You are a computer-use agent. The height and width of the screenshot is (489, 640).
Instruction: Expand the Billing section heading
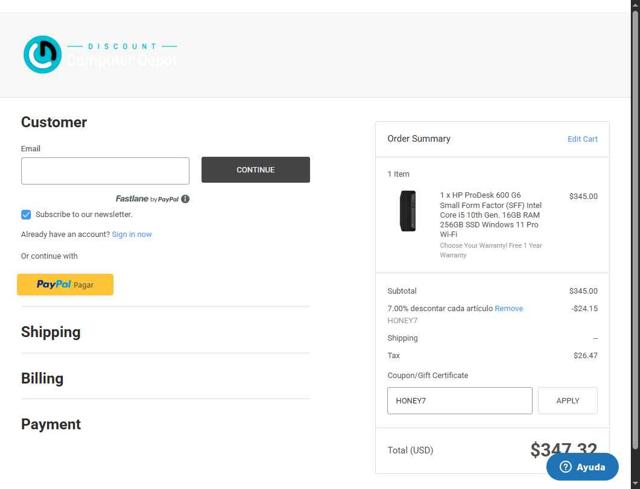pos(42,378)
